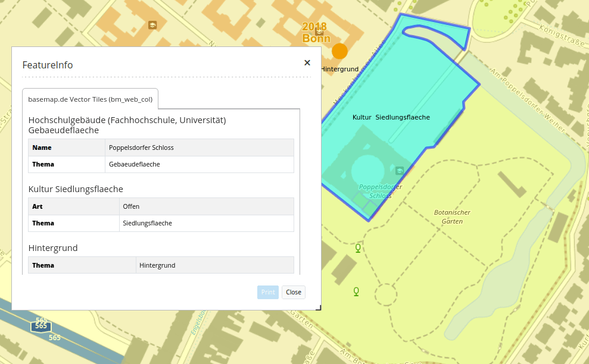Click the 'Kultur Siedlungsflaeche' label on highlighted polygon
Viewport: 589px width, 364px height.
[x=391, y=117]
